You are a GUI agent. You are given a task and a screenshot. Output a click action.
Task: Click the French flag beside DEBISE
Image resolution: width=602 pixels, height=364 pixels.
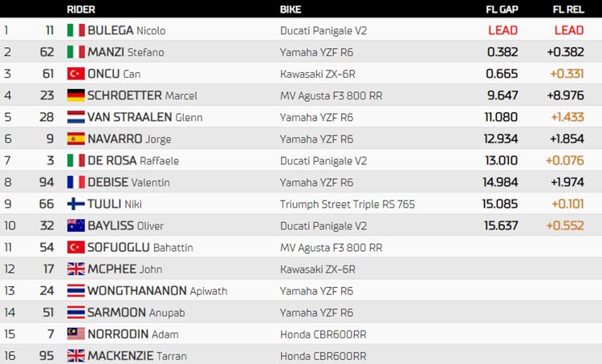(76, 182)
